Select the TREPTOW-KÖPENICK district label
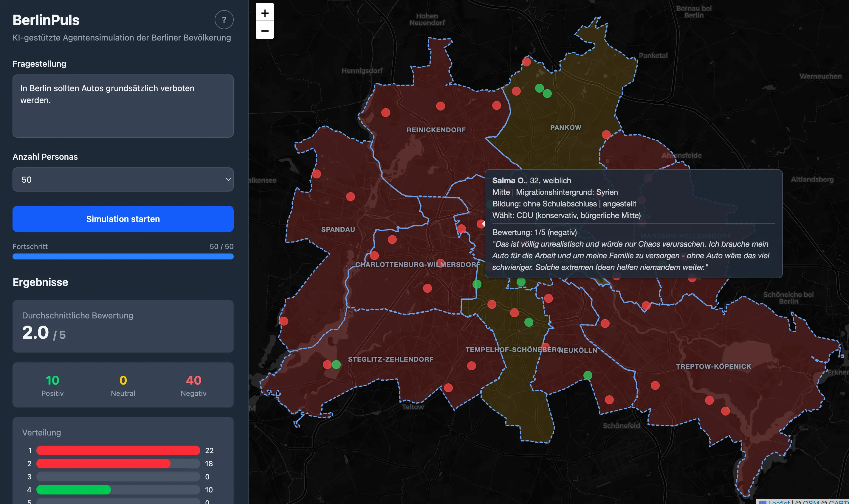The width and height of the screenshot is (849, 504). pyautogui.click(x=713, y=366)
